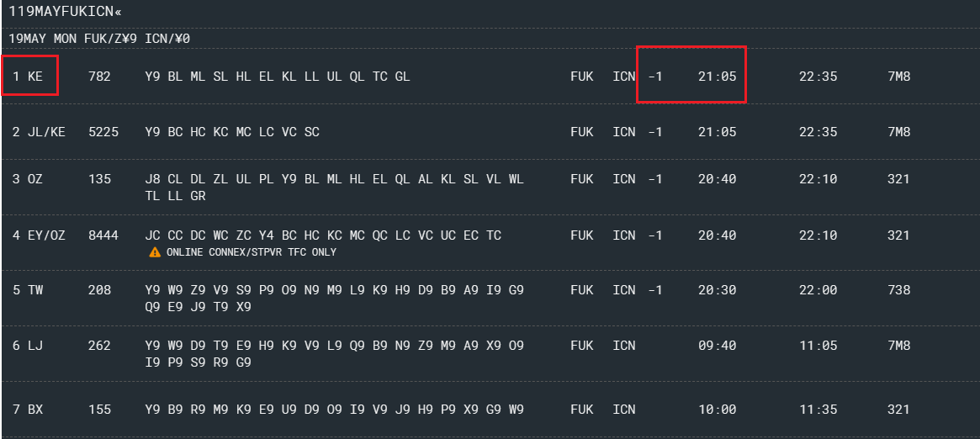The height and width of the screenshot is (439, 980).
Task: Pick GR class on OZ 135
Action: click(198, 196)
